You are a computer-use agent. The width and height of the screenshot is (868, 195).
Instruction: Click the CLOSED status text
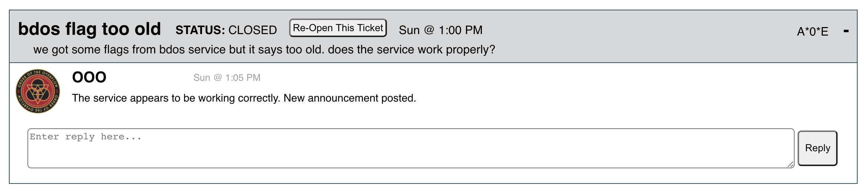point(253,30)
